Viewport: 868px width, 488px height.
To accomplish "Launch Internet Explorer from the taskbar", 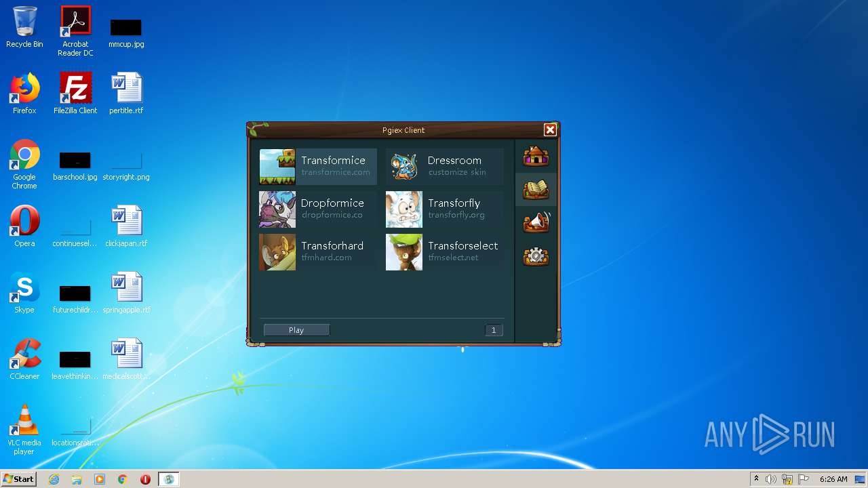I will pos(54,479).
